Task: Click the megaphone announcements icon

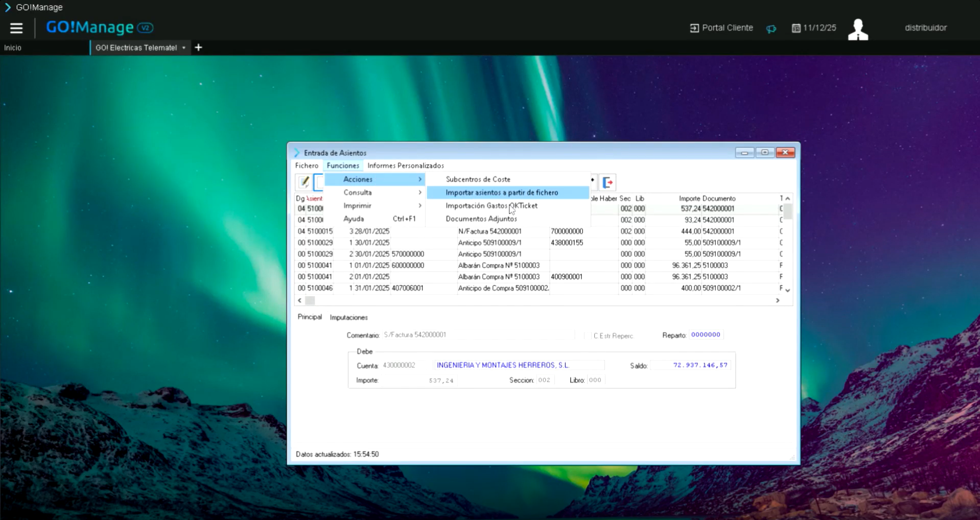Action: point(771,29)
